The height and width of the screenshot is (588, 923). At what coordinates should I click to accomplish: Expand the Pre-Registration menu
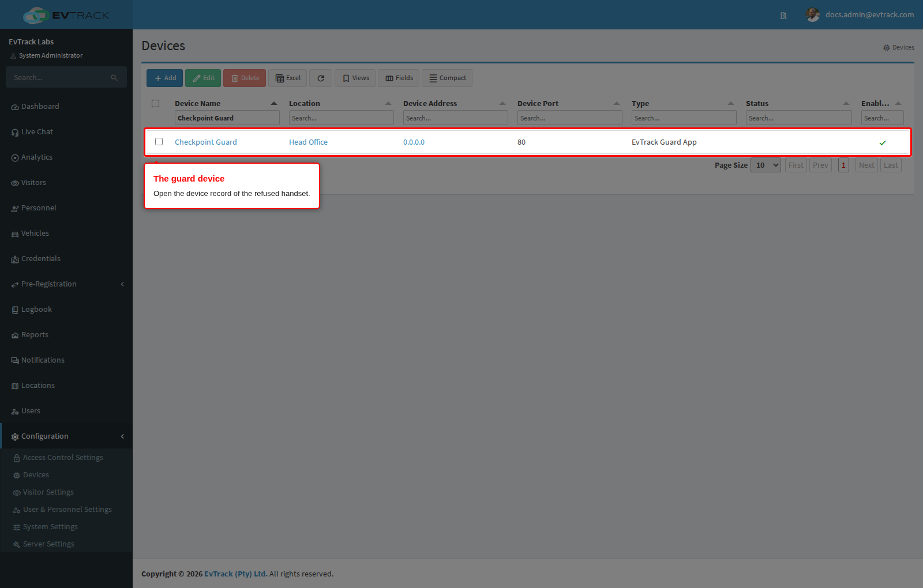tap(66, 284)
